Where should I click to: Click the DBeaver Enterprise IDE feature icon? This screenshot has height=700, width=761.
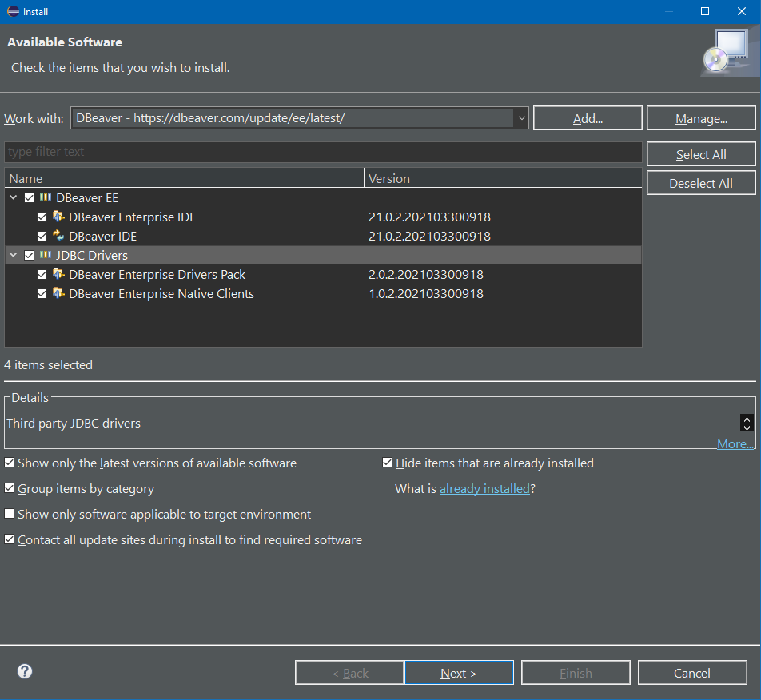(58, 217)
